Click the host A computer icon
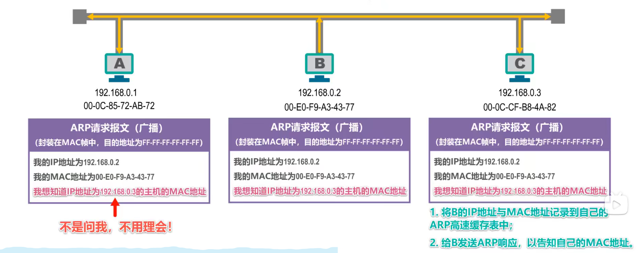Viewport: 644px width, 253px height. pyautogui.click(x=119, y=68)
